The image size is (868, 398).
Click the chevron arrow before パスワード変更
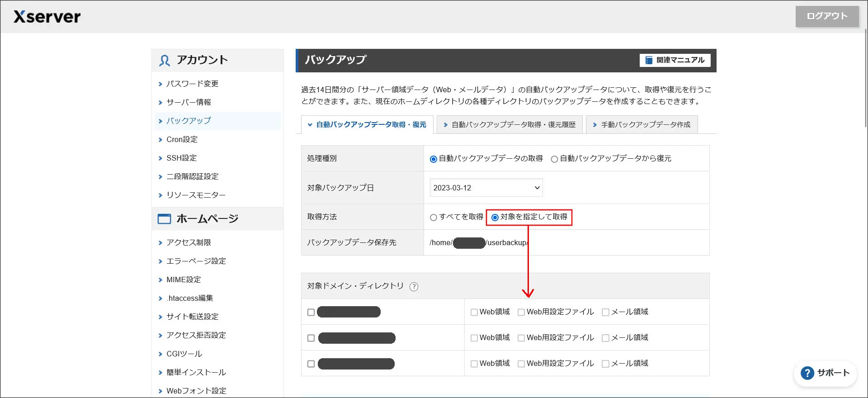click(x=160, y=84)
